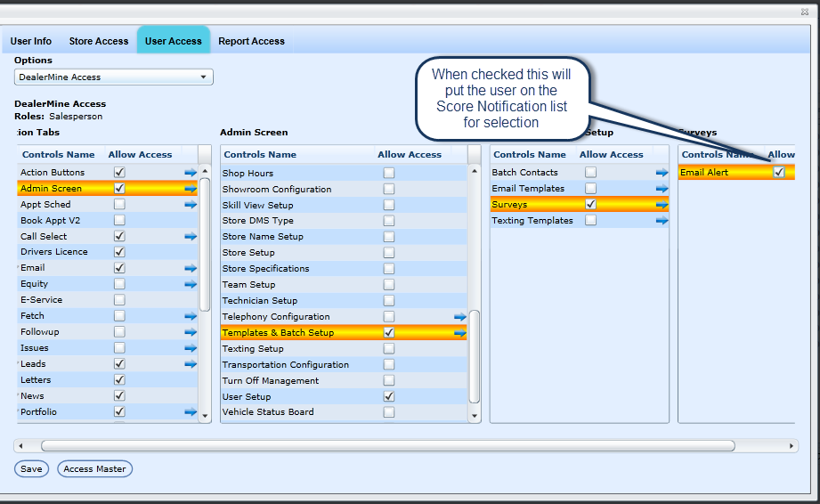Click the blue arrow beside Texting Templates
820x504 pixels.
pyautogui.click(x=662, y=221)
